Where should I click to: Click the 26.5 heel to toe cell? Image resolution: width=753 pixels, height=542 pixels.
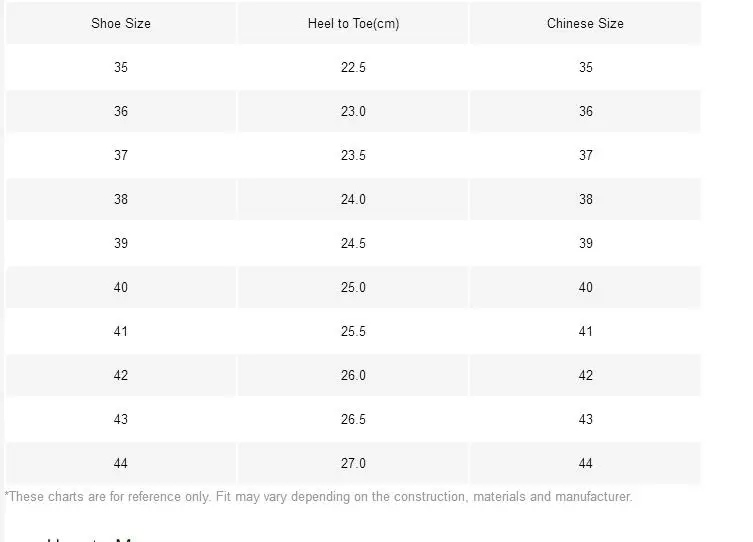tap(353, 419)
